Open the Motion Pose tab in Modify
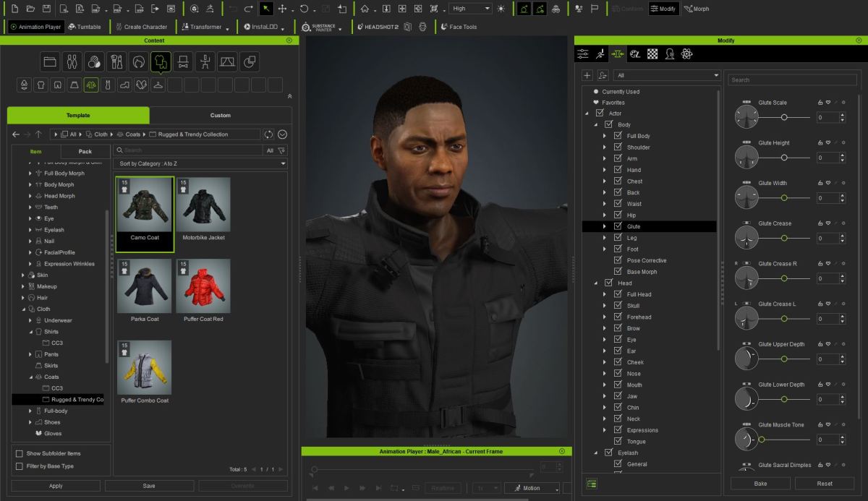This screenshot has height=501, width=868. [x=600, y=53]
